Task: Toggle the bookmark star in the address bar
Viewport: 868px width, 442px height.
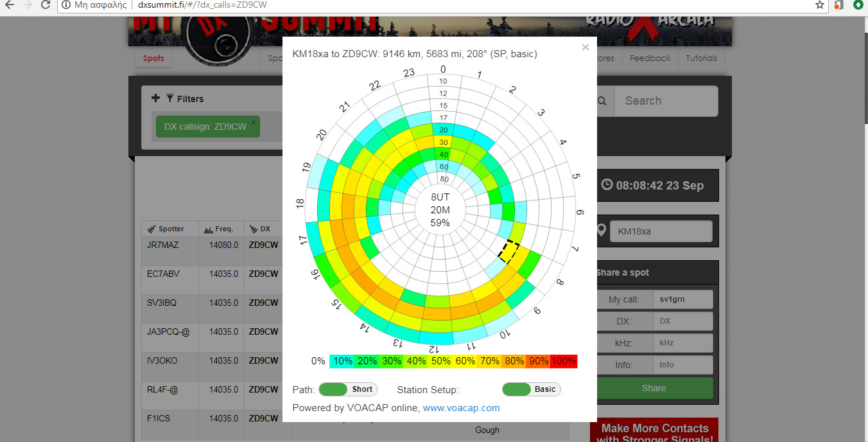Action: click(819, 6)
